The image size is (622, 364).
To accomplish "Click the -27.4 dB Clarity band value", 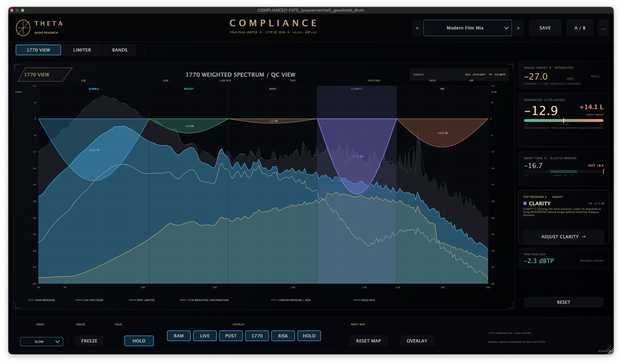I will point(357,156).
